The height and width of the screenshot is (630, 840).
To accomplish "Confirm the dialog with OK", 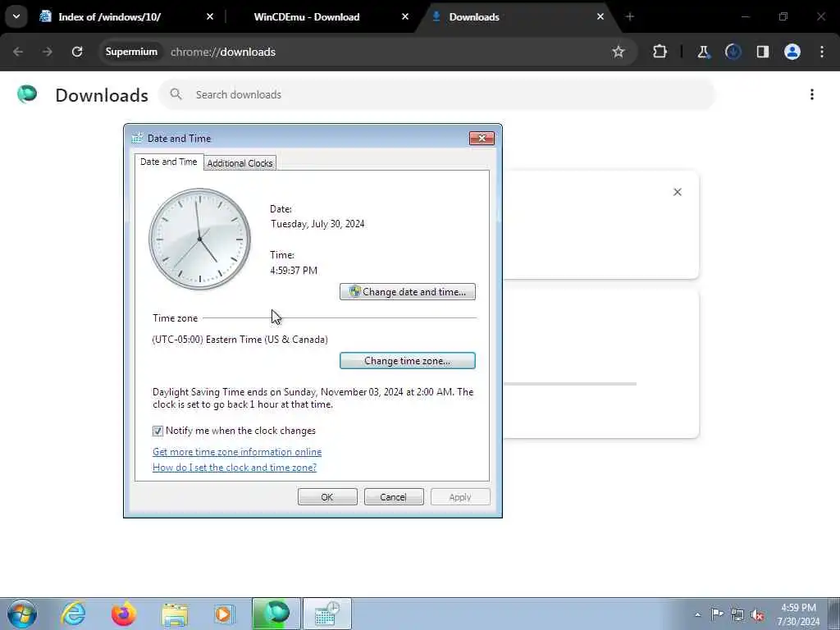I will pos(327,496).
